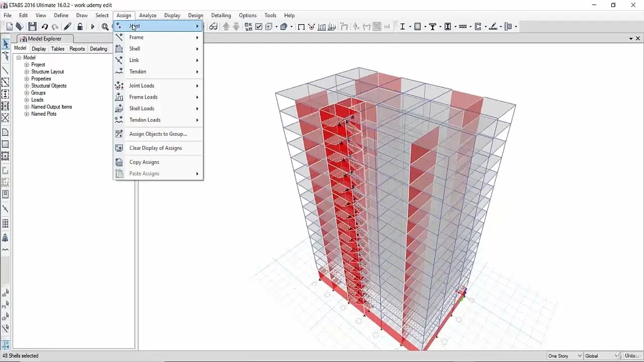The height and width of the screenshot is (362, 644).
Task: Click the New Model icon
Action: point(10,27)
